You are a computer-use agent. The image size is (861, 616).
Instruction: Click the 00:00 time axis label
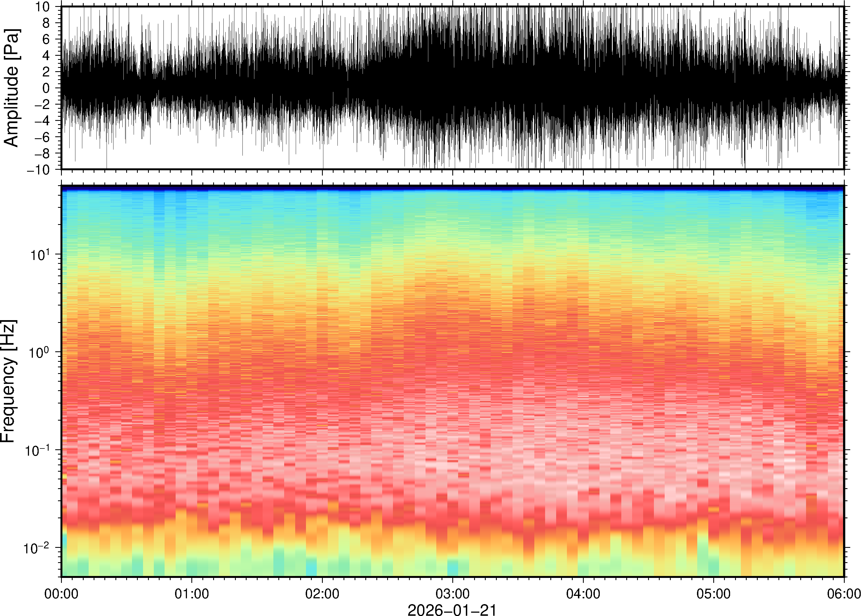(x=62, y=594)
